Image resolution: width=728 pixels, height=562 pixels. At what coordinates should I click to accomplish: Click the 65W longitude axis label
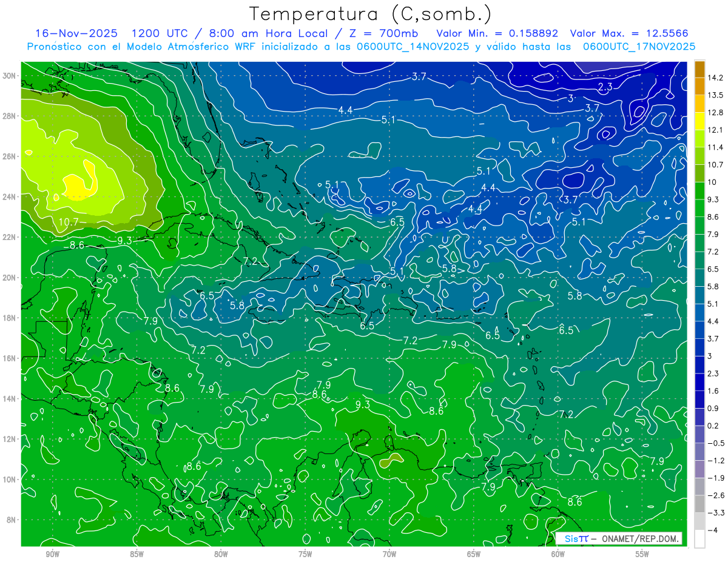(x=474, y=554)
